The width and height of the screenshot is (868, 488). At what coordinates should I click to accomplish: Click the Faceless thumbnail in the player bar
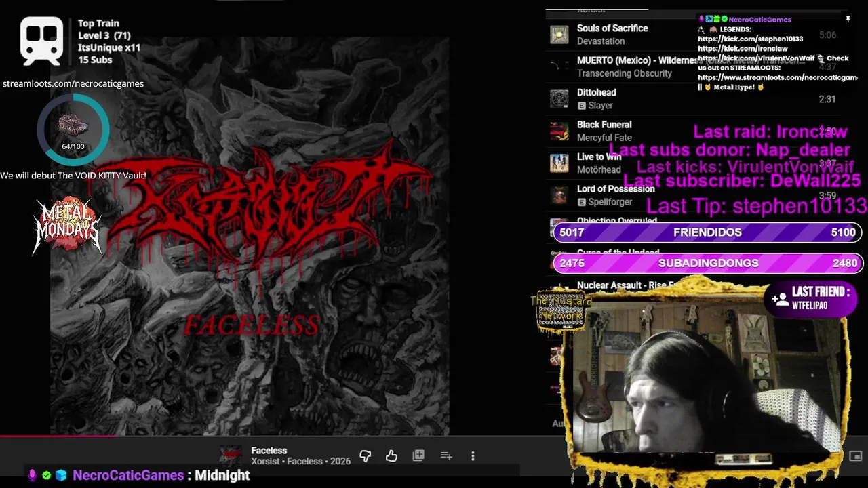[231, 455]
